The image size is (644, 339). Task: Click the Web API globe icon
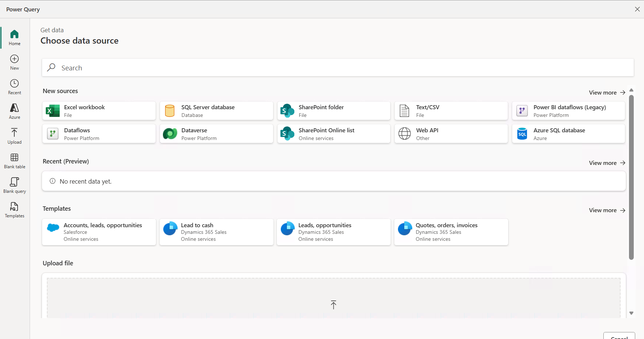[405, 134]
